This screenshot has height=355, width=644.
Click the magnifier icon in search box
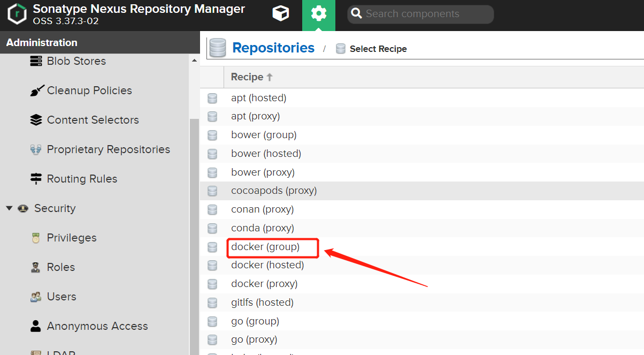point(357,14)
